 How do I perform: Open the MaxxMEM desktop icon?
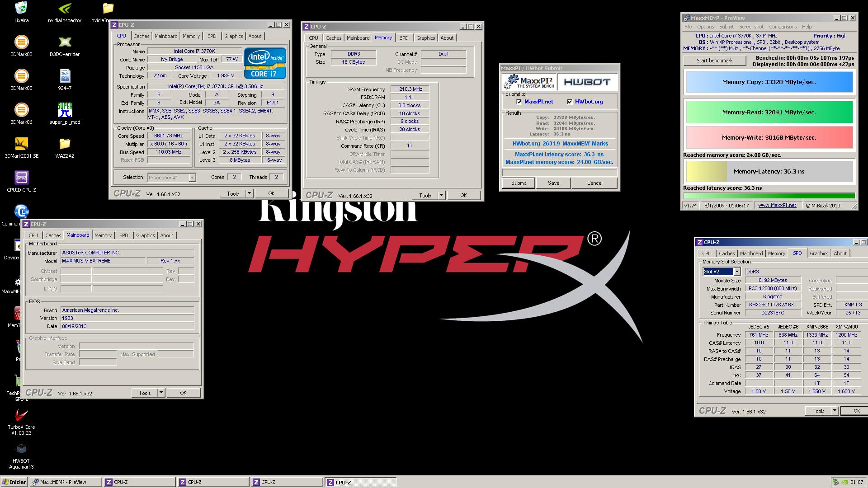point(17,282)
